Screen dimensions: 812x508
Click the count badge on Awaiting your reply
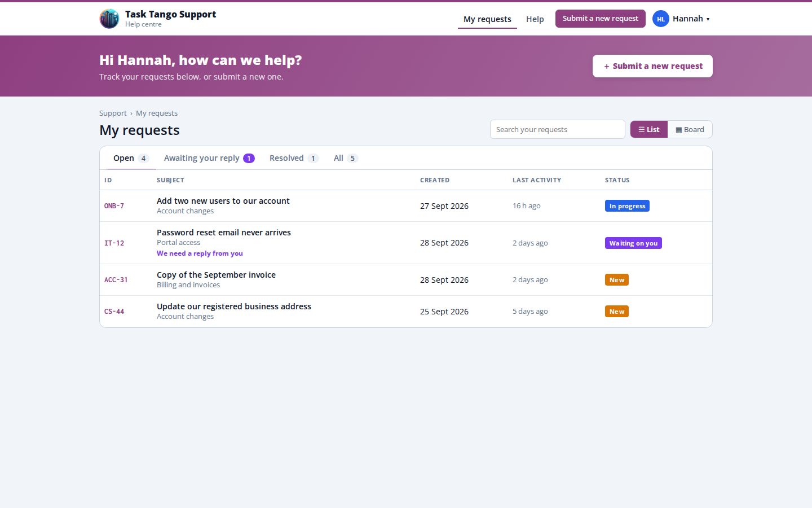249,159
